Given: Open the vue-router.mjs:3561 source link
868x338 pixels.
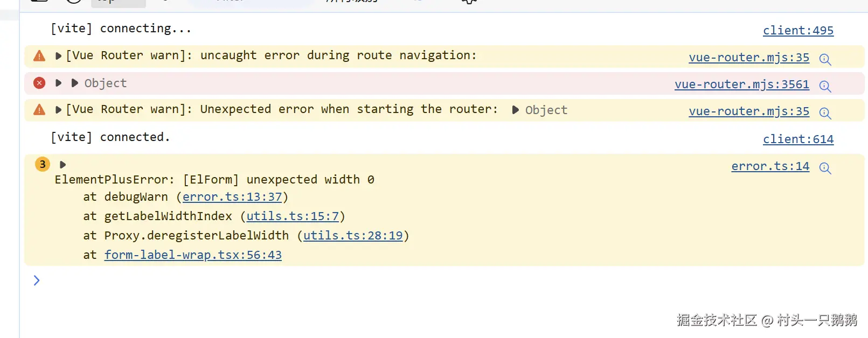Looking at the screenshot, I should tap(741, 84).
